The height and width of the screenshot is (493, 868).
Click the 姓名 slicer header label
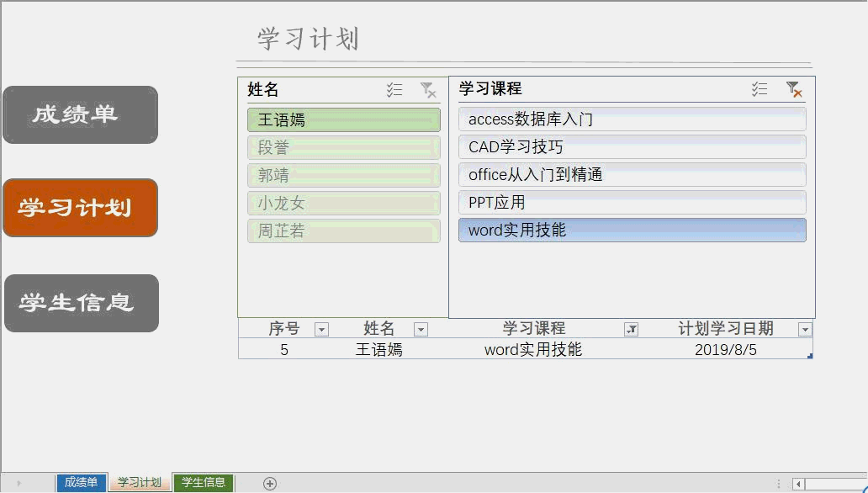(263, 89)
